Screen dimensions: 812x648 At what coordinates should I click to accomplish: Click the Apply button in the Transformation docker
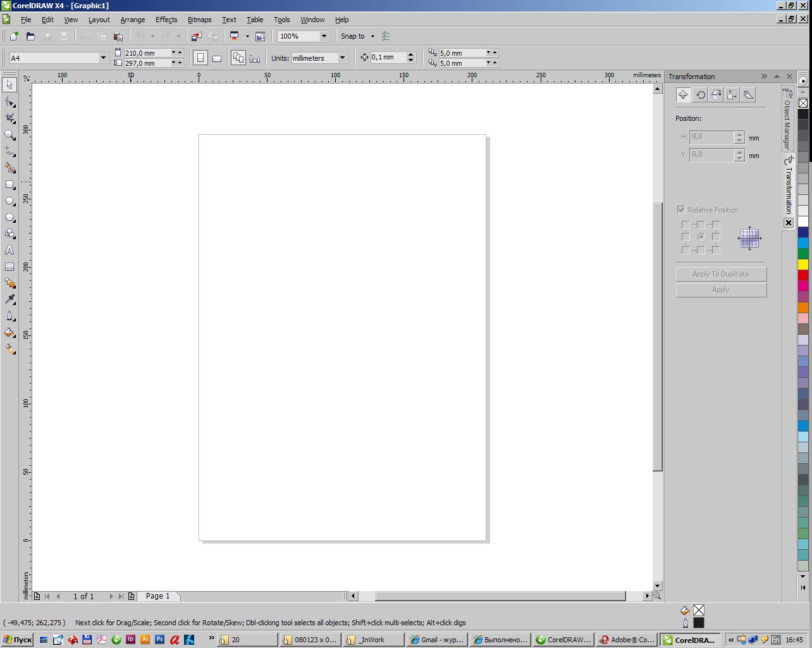[721, 290]
